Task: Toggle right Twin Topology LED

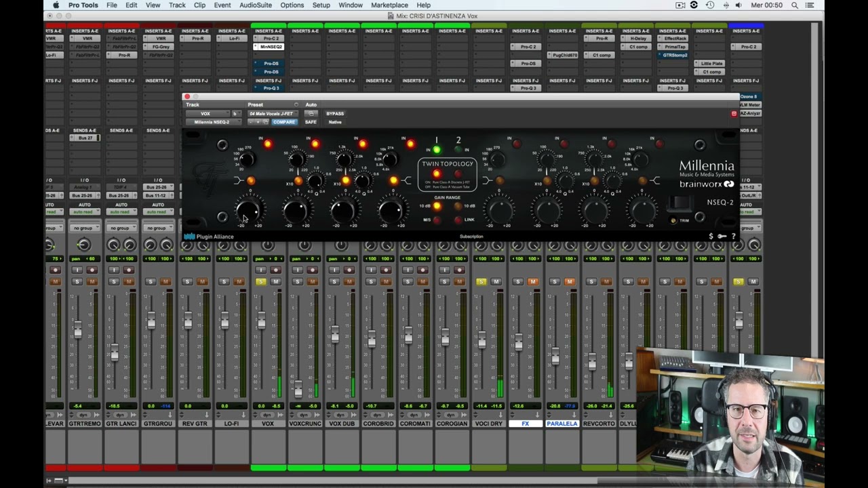Action: (458, 174)
